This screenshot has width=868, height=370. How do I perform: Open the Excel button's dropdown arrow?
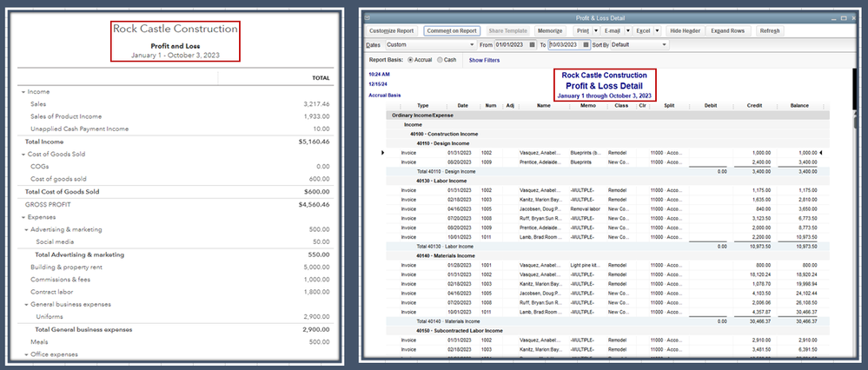[657, 31]
